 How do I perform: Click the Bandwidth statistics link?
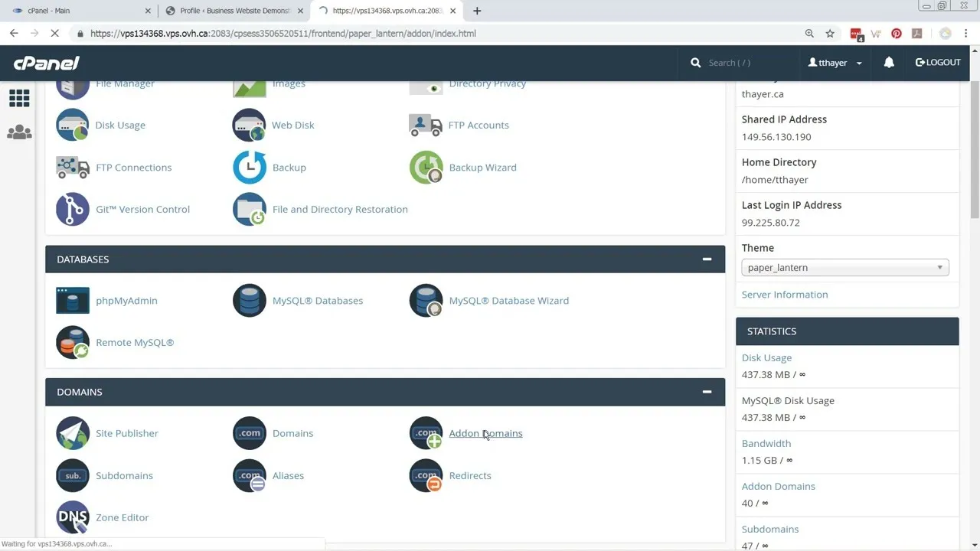766,443
